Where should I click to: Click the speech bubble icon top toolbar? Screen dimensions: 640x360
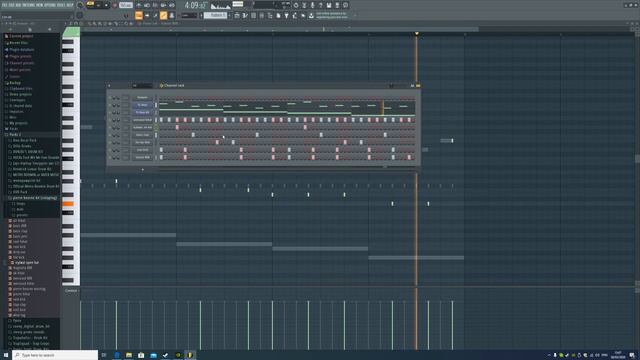click(x=345, y=5)
